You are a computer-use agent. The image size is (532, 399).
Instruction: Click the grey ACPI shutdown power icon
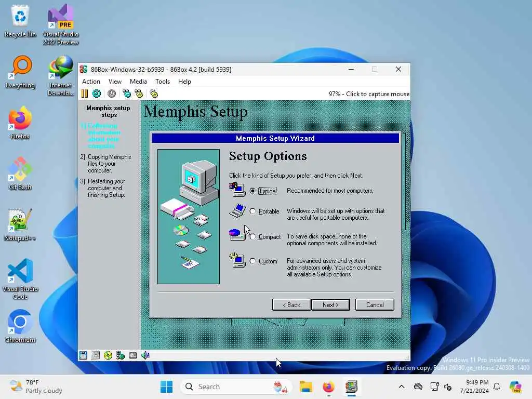pos(112,94)
